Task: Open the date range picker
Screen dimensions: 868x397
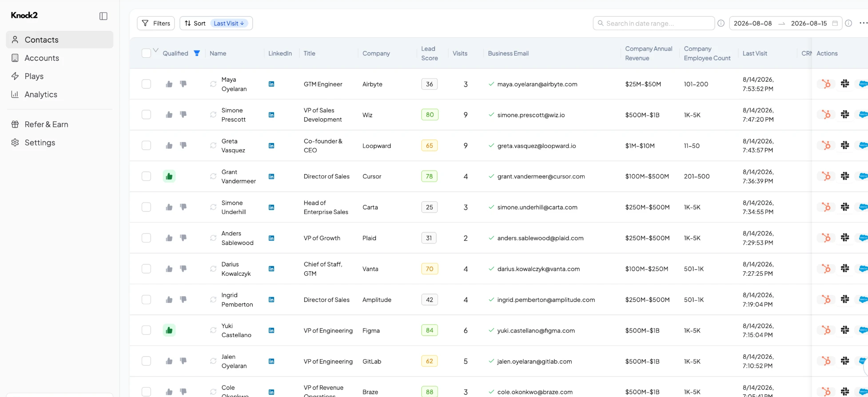Action: click(x=786, y=23)
